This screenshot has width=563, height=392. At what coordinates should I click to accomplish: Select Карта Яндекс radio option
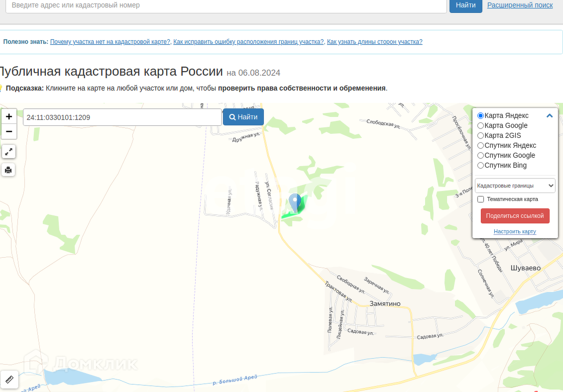tap(480, 115)
